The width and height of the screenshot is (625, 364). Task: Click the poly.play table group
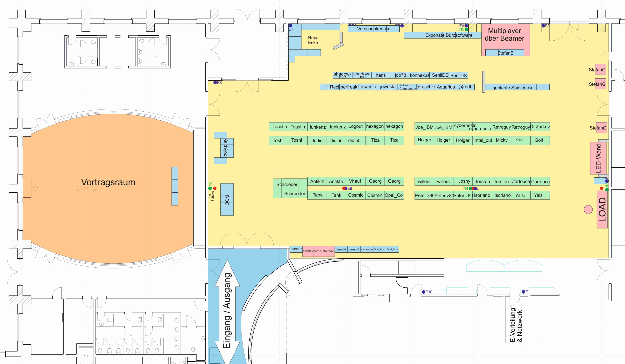224,148
